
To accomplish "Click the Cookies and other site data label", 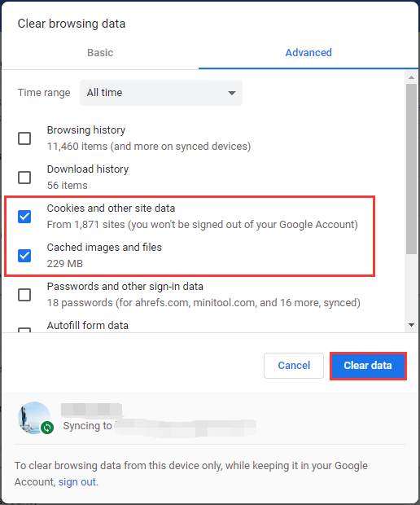I will click(111, 209).
